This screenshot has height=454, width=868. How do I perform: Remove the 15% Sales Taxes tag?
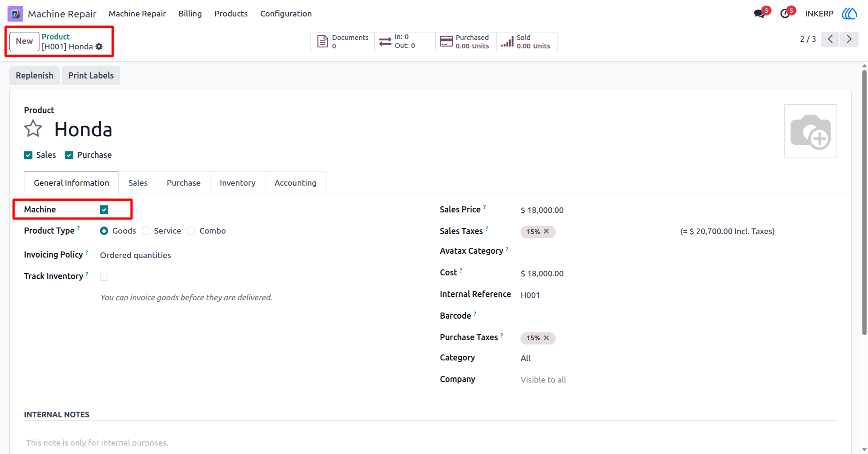(546, 232)
